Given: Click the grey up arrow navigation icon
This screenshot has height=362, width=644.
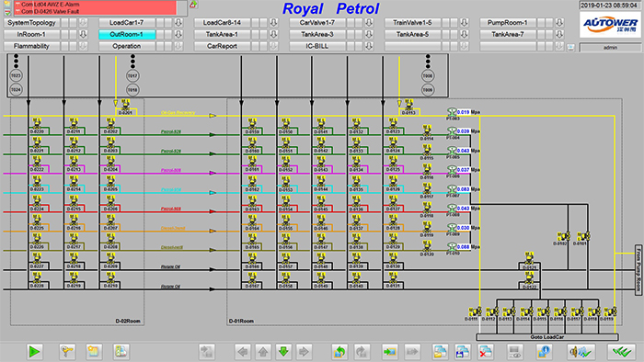Looking at the screenshot, I should [x=263, y=351].
